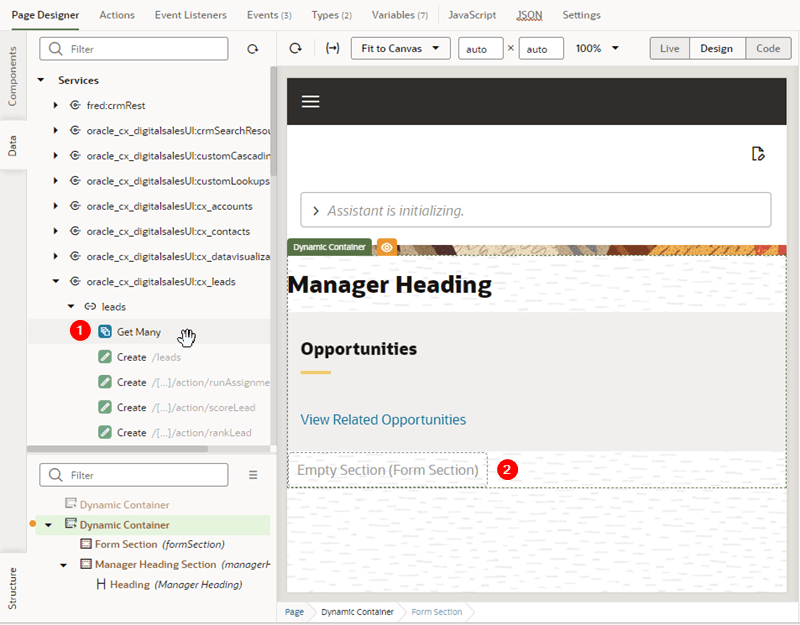Click the cx_accounts service icon
Screen dimensions: 800x625
coord(75,206)
